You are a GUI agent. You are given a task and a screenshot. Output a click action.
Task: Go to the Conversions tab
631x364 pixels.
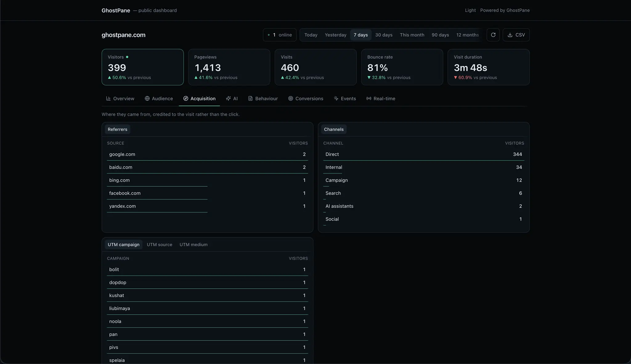pos(306,99)
